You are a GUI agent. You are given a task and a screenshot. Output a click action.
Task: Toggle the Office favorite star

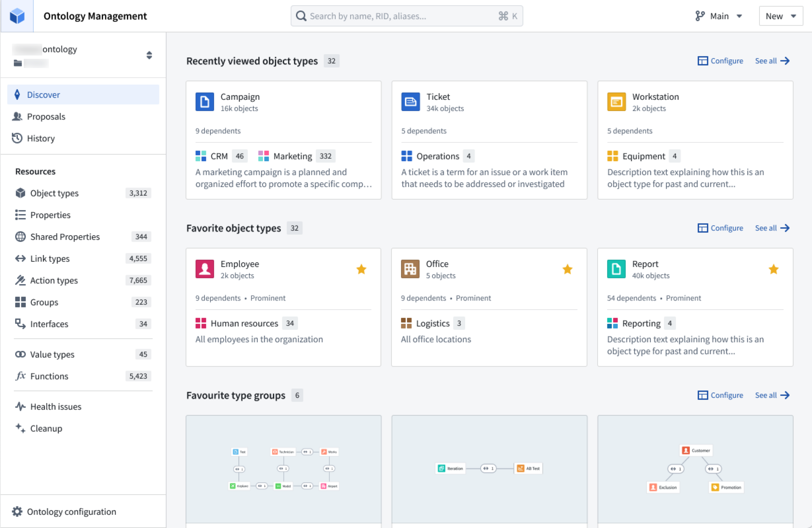tap(568, 269)
